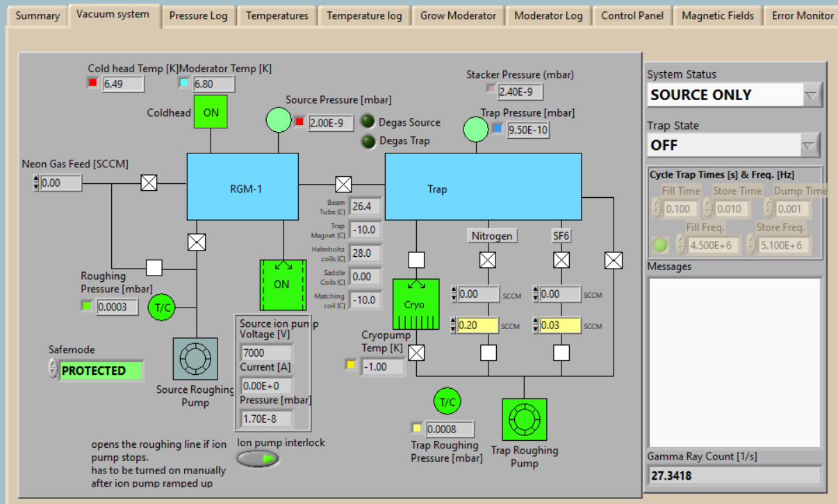Toggle the ion pump interlock switch

[x=258, y=458]
